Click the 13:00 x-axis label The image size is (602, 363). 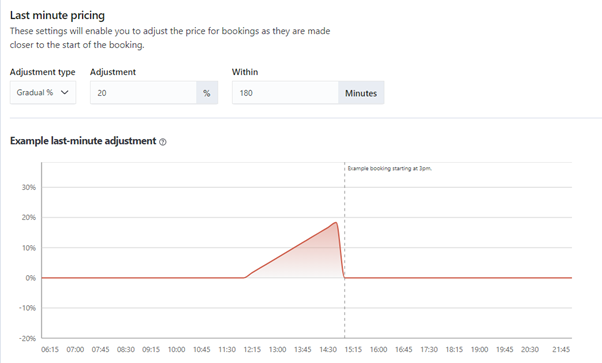coord(278,350)
